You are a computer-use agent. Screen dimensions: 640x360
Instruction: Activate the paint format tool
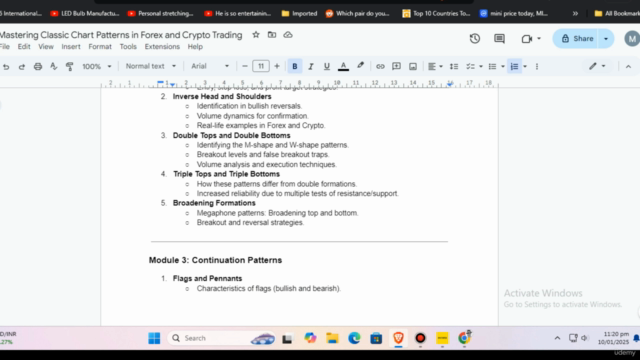pos(69,66)
